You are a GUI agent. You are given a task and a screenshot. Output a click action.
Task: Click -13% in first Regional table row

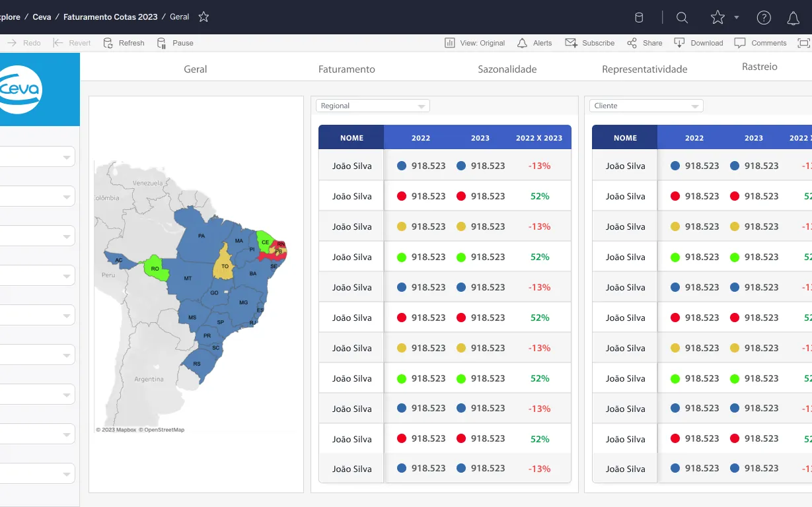pos(539,166)
